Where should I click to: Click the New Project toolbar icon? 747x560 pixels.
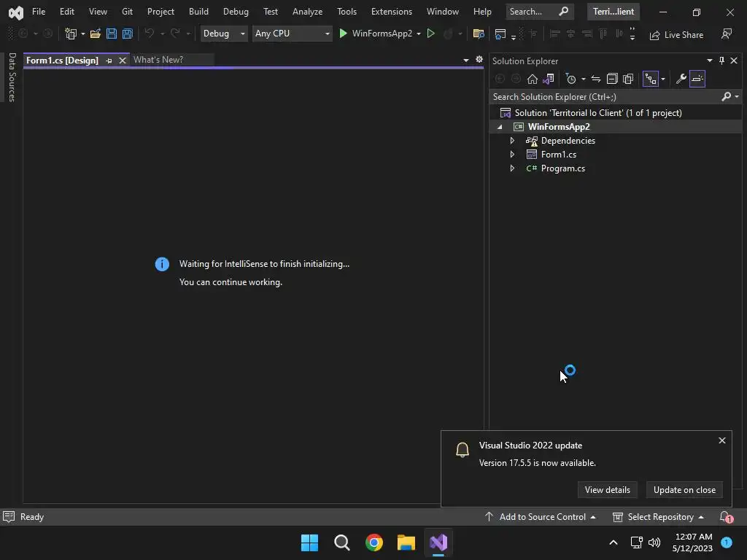point(71,34)
